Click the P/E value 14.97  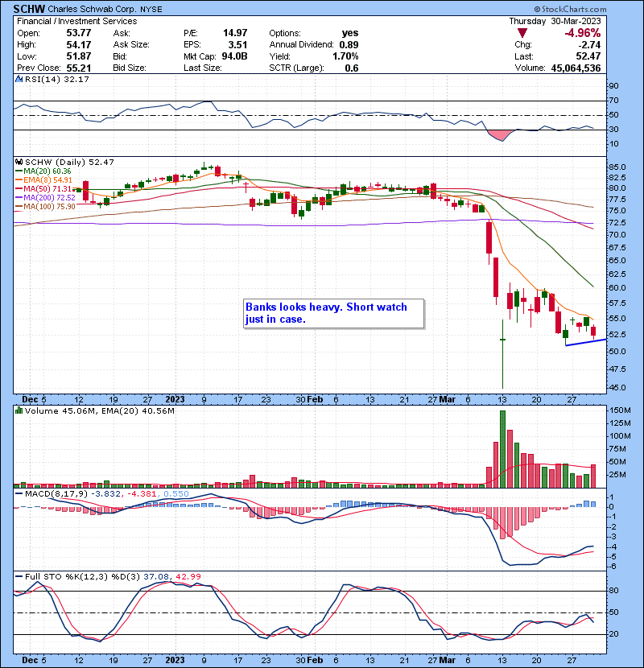pyautogui.click(x=235, y=33)
